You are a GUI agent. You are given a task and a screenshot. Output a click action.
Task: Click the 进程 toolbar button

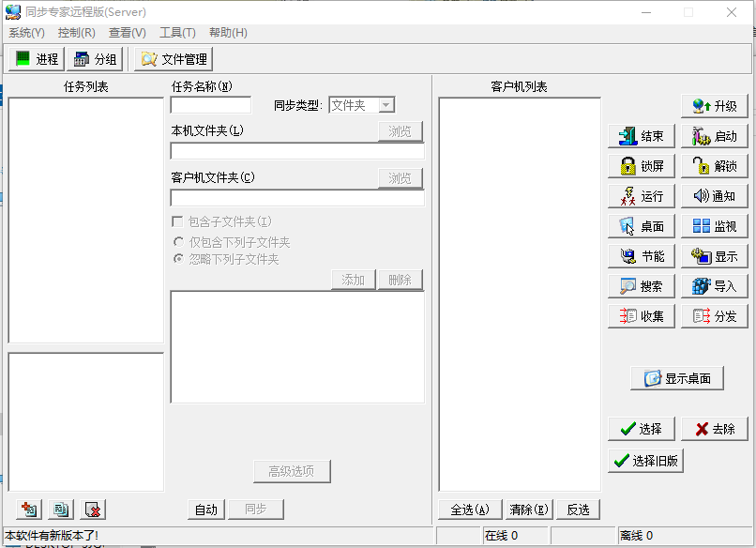35,58
